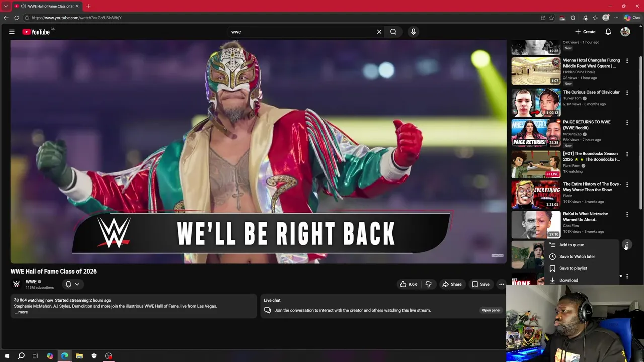Screen dimensions: 644x362
Task: Click the main video player
Action: 258,152
